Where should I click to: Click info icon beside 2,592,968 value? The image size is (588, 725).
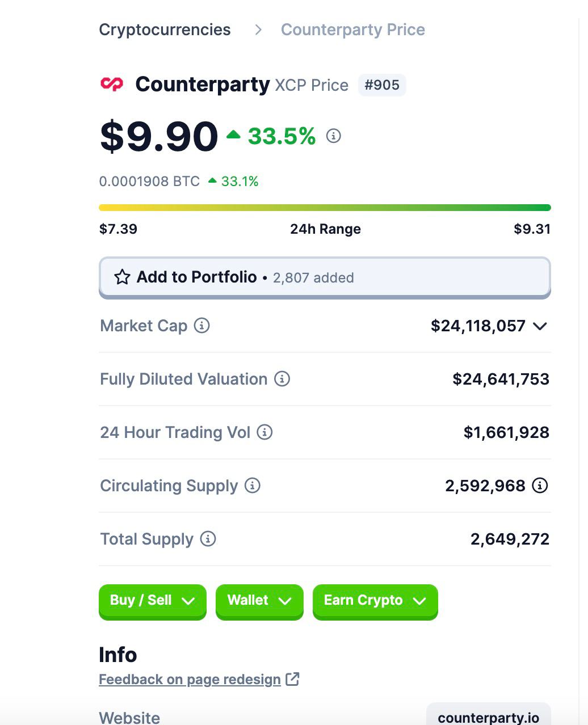coord(540,486)
